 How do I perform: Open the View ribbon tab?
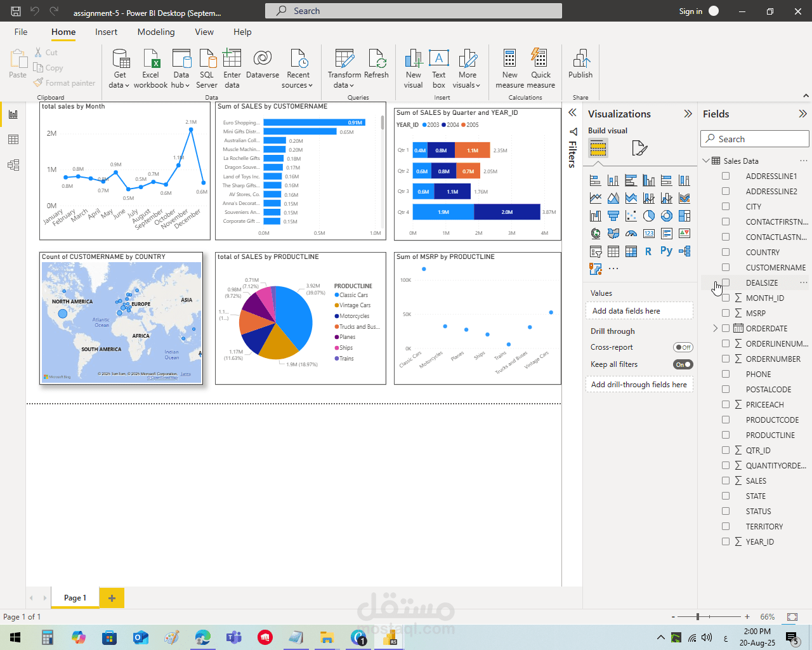tap(204, 32)
